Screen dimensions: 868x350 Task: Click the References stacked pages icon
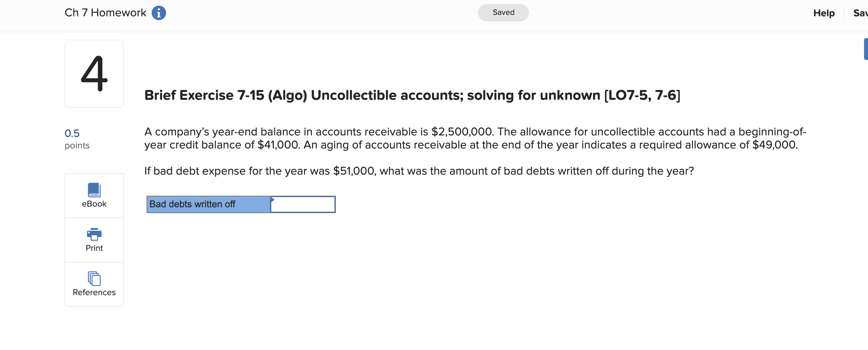point(94,278)
